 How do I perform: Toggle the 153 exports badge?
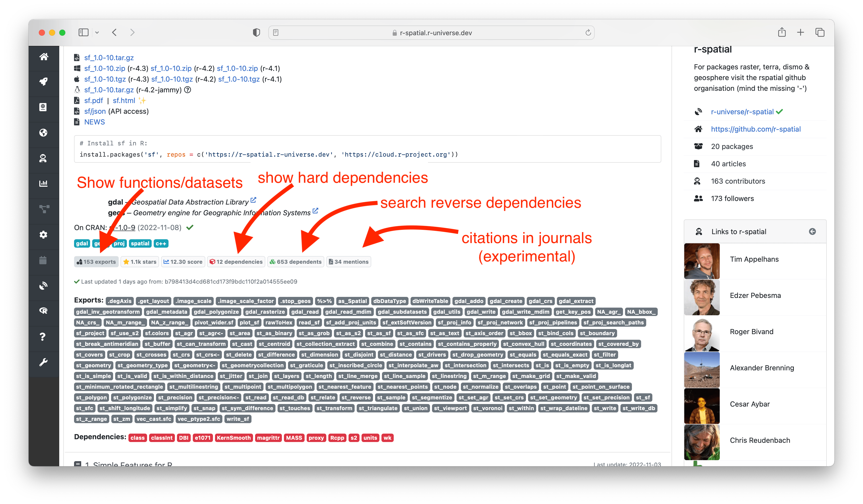click(x=96, y=262)
